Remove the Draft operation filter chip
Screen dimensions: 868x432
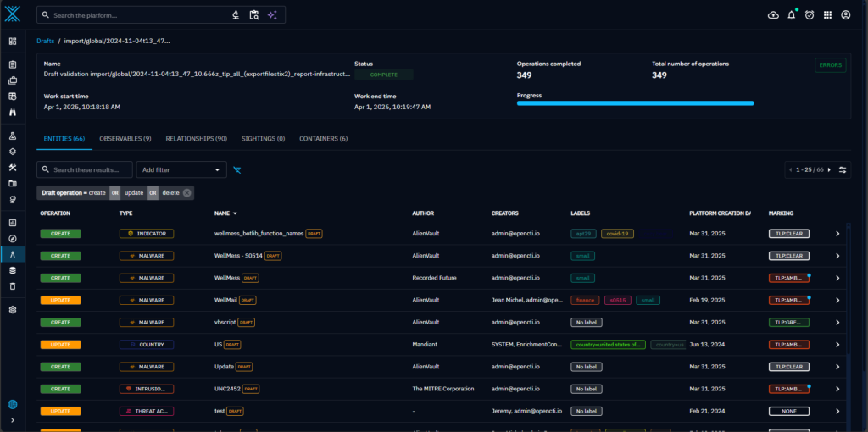click(187, 193)
